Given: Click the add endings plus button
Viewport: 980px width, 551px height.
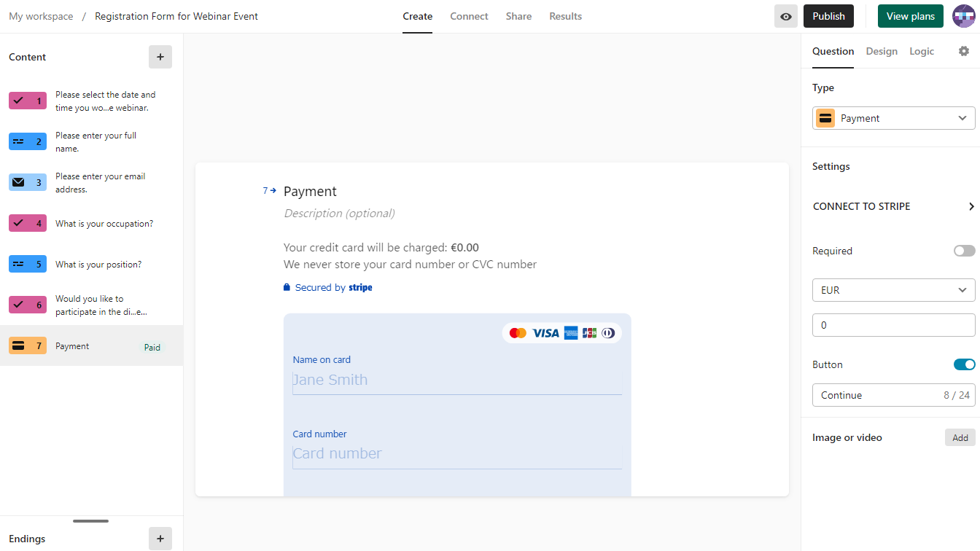Looking at the screenshot, I should coord(160,539).
